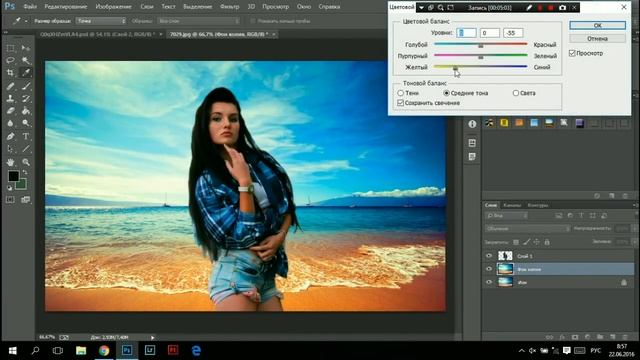
Task: Select the Eyedropper tool in toolbox
Action: [26, 73]
